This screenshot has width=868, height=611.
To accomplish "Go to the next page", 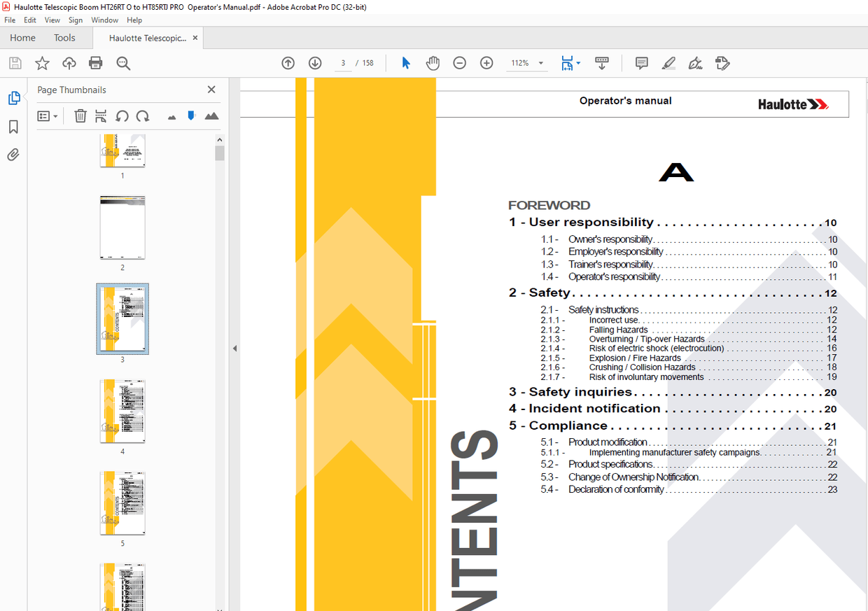I will [315, 63].
